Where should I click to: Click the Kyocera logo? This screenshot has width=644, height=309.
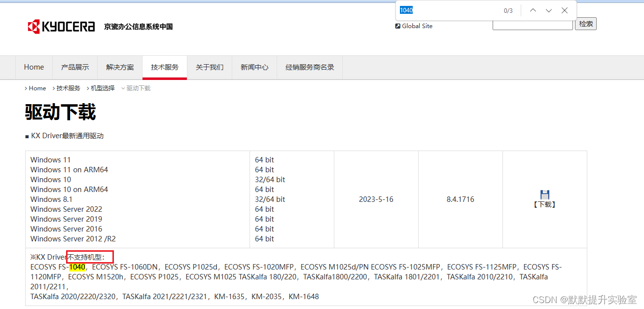61,27
